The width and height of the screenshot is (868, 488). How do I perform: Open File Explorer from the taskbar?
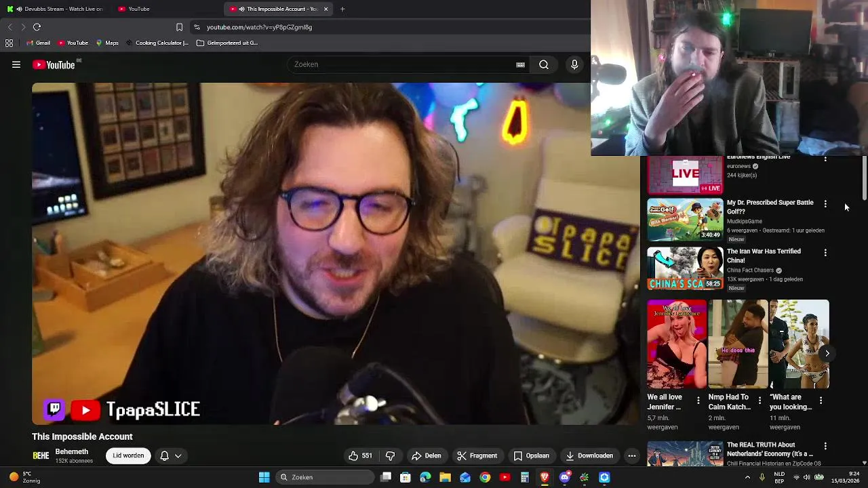point(445,477)
